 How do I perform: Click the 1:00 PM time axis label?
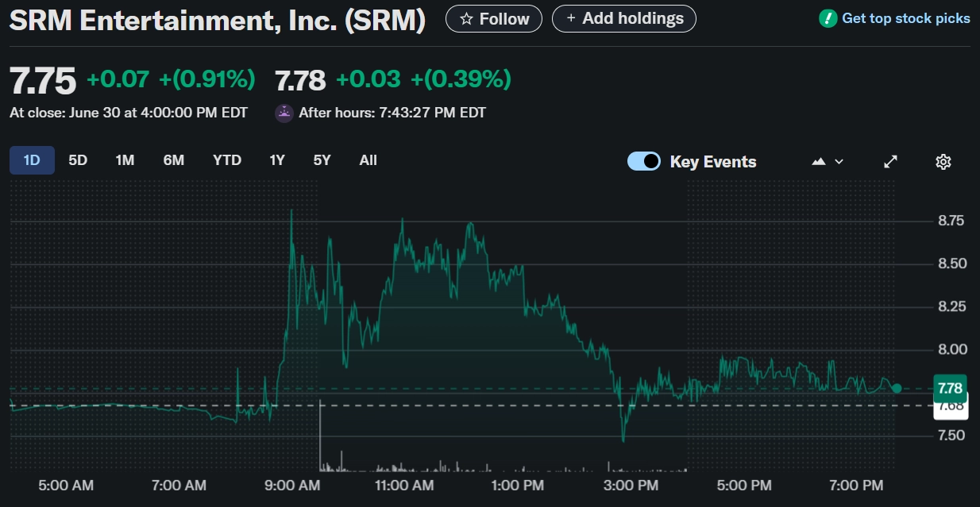(x=517, y=485)
